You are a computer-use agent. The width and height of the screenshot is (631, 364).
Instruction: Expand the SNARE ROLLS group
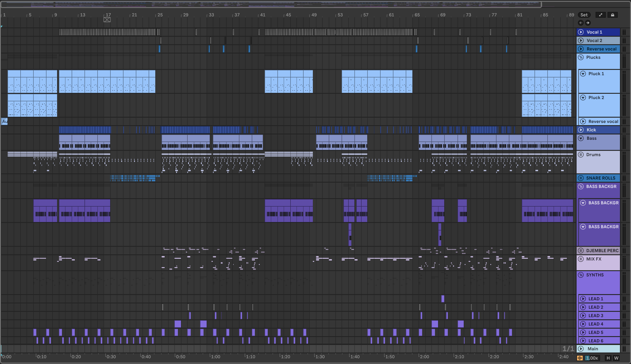pyautogui.click(x=581, y=178)
